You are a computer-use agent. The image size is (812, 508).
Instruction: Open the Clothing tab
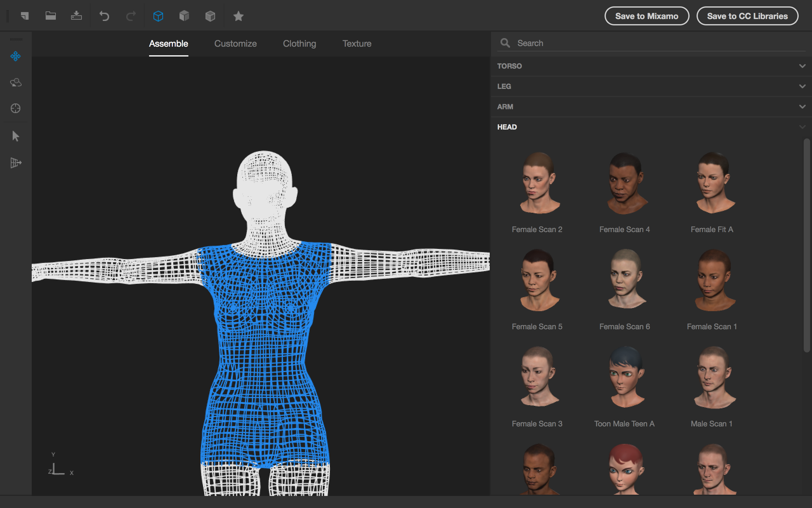tap(299, 44)
